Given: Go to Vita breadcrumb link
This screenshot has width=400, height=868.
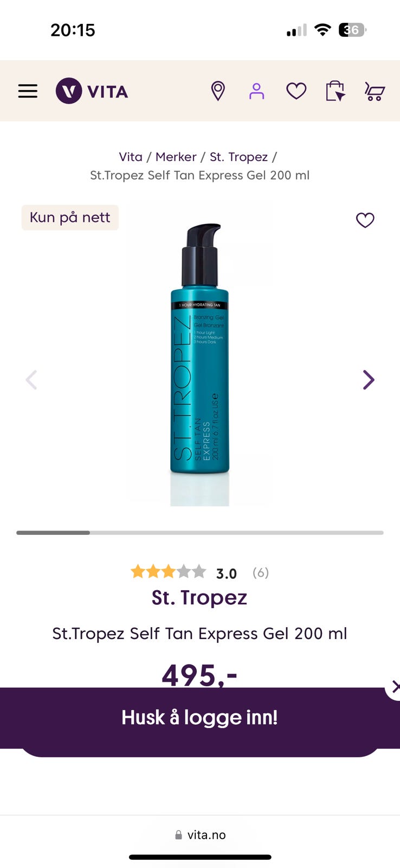Looking at the screenshot, I should (x=131, y=157).
